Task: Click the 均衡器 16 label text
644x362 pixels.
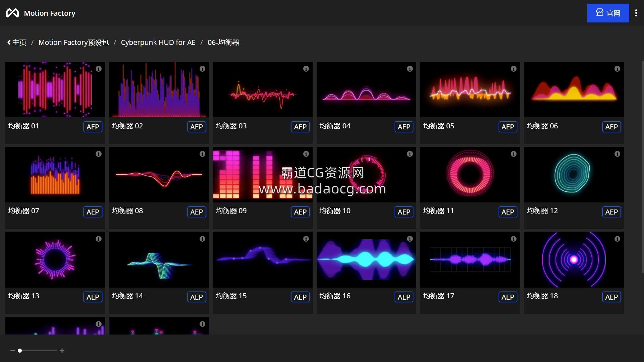Action: point(335,296)
